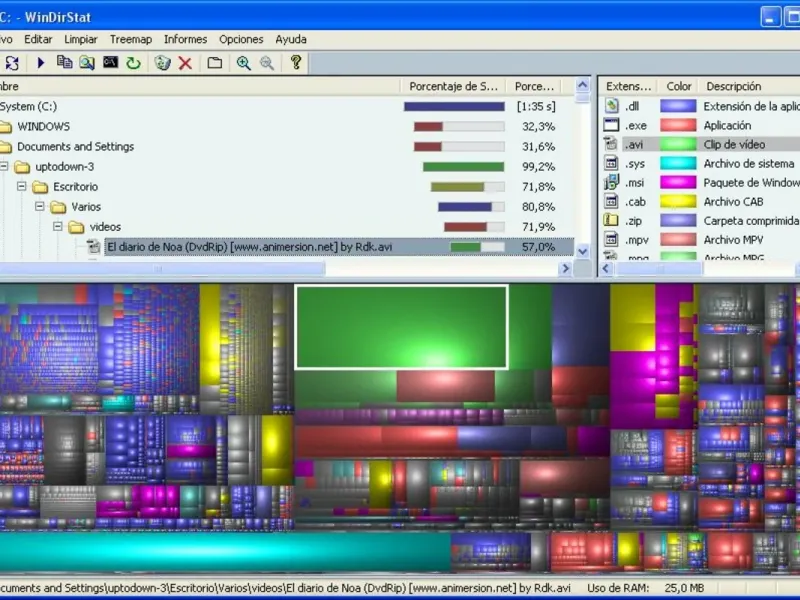Click the Explorer Here toolbar icon

tap(87, 63)
